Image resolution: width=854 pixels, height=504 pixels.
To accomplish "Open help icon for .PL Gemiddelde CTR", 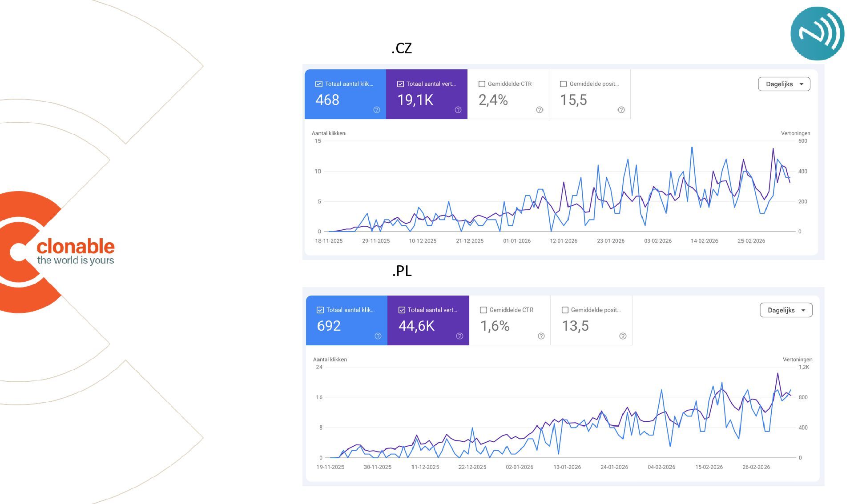I will click(x=541, y=336).
